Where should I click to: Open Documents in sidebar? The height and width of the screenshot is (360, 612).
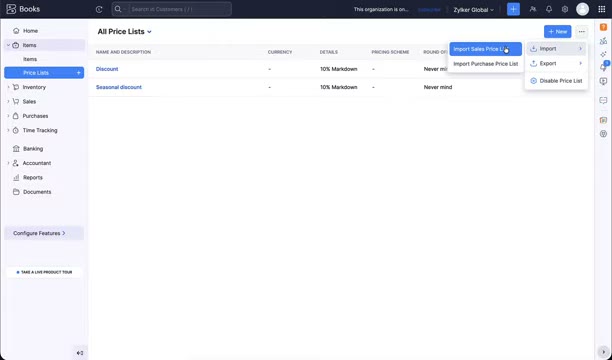point(37,192)
